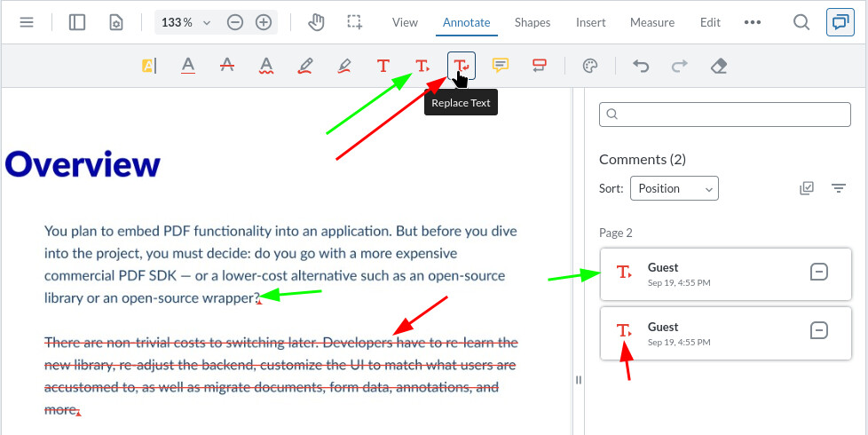Choose the text strikeout annotation tool
868x435 pixels.
tap(227, 66)
